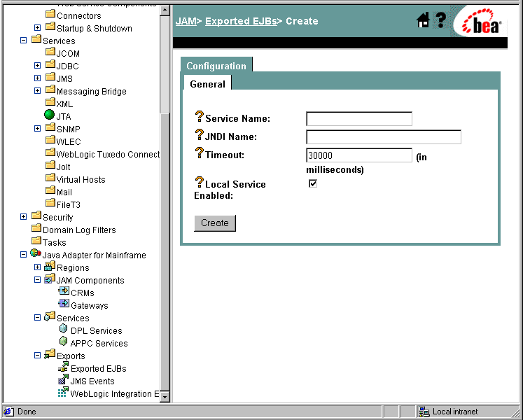
Task: Click the Regions icon
Action: tap(50, 266)
